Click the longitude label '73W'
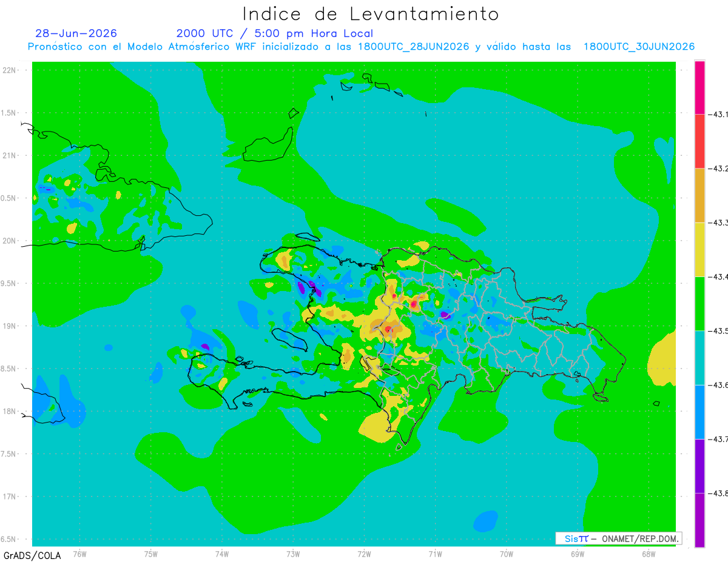 293,554
